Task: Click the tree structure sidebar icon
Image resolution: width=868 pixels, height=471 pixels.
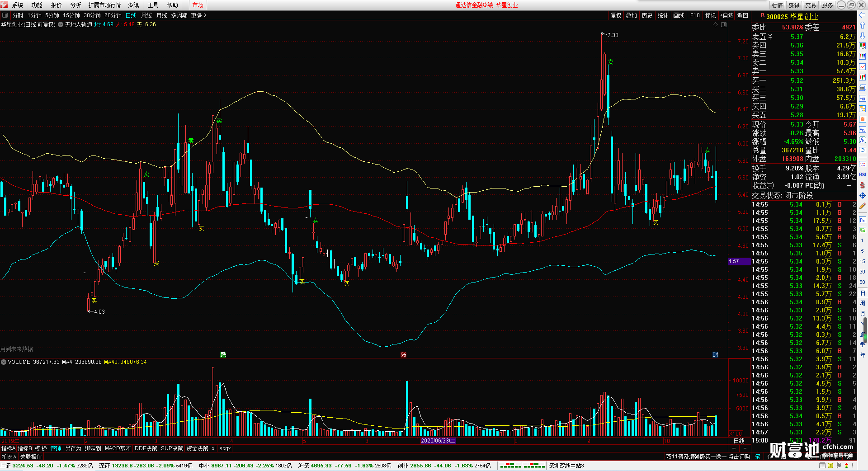Action: 863,108
